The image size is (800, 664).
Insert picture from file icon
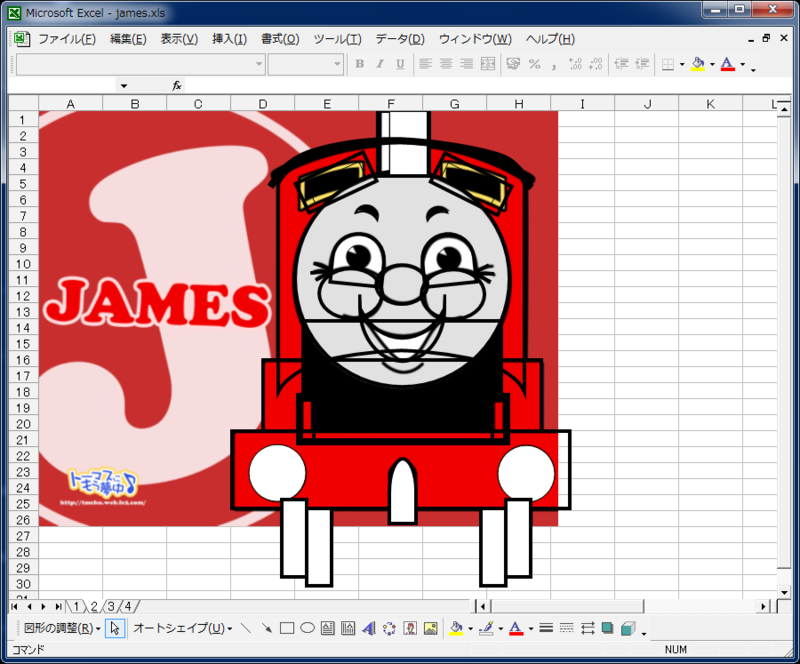431,628
